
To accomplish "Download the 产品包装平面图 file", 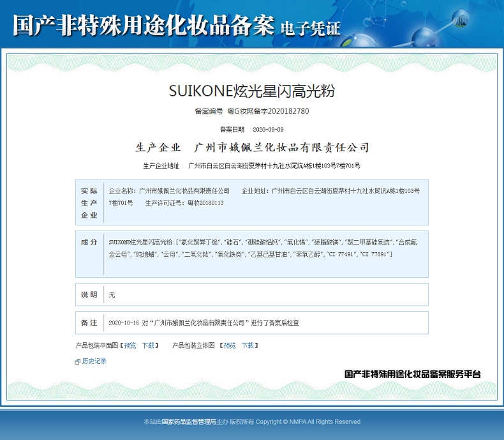I will coord(148,345).
